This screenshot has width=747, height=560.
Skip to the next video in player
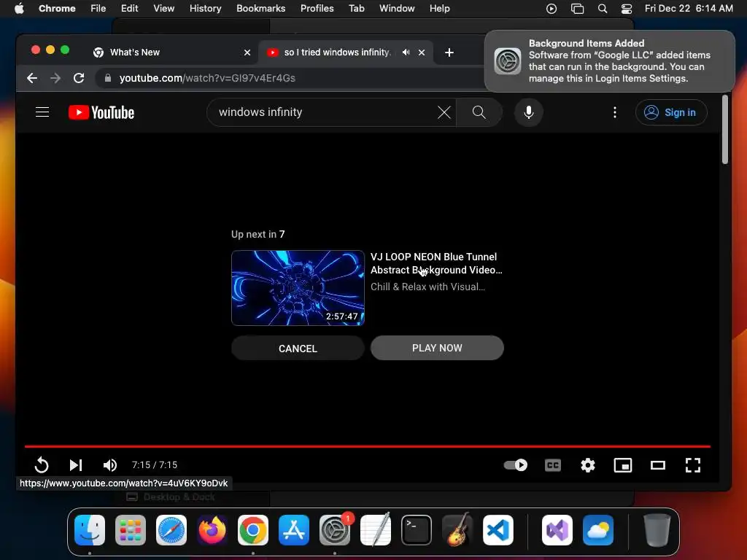[76, 464]
